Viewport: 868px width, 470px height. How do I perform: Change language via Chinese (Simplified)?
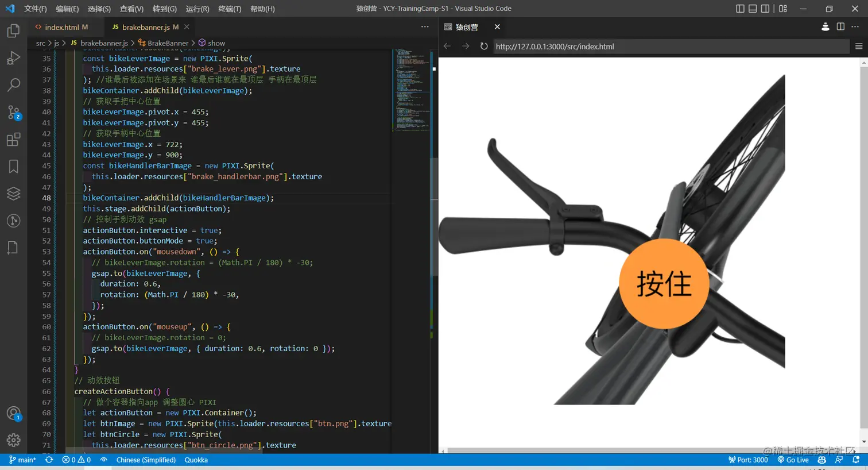tap(146, 460)
